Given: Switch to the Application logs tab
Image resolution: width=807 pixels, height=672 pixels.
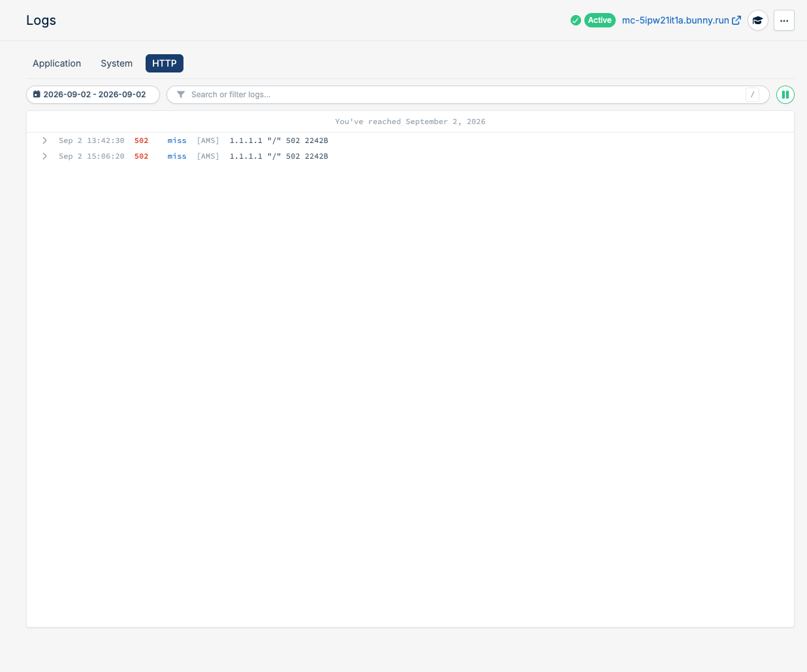Looking at the screenshot, I should 57,63.
